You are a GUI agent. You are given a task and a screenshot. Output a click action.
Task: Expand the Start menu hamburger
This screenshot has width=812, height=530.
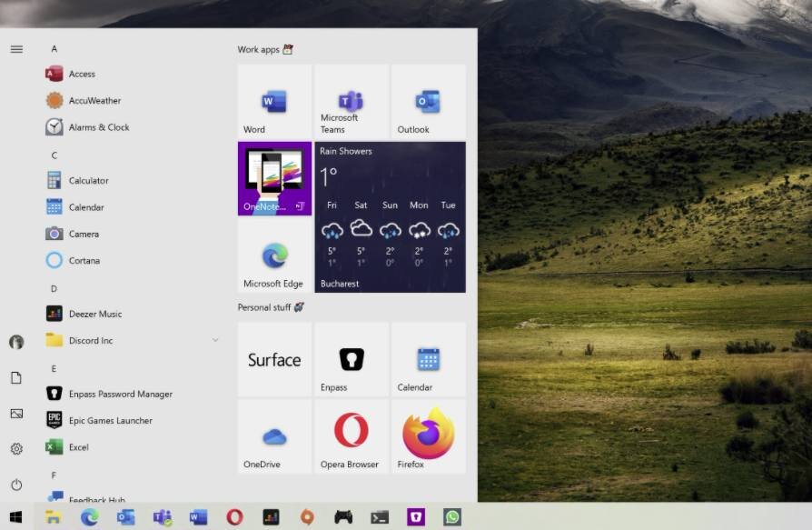point(16,49)
